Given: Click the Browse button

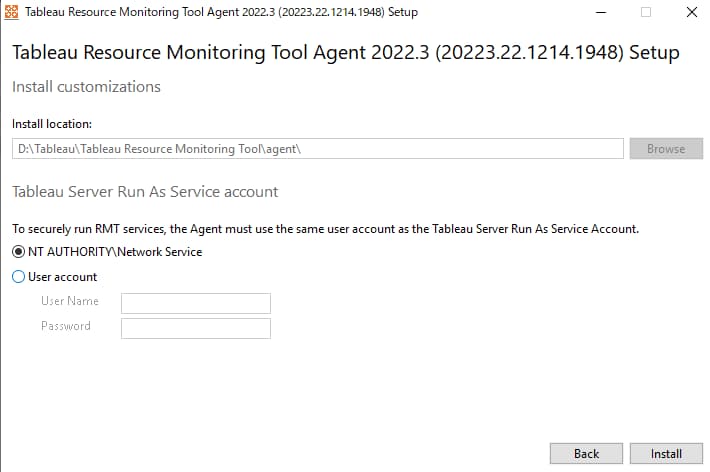Looking at the screenshot, I should [x=666, y=149].
